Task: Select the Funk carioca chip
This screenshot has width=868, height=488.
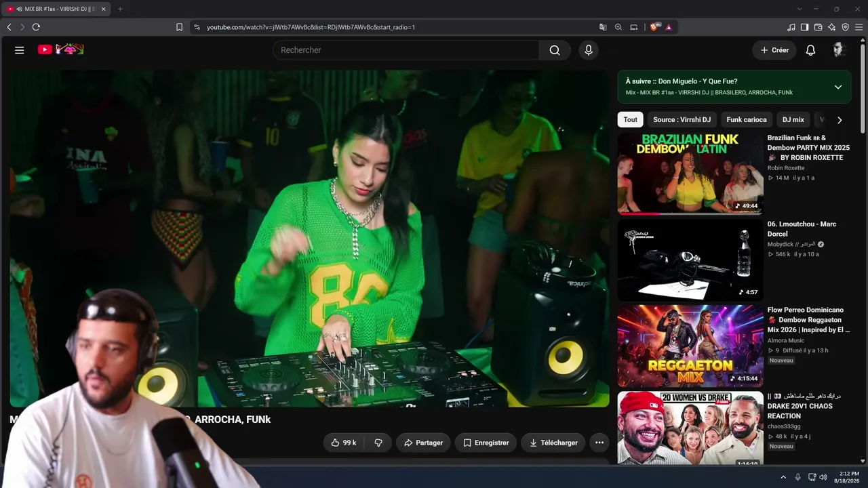Action: (x=747, y=120)
